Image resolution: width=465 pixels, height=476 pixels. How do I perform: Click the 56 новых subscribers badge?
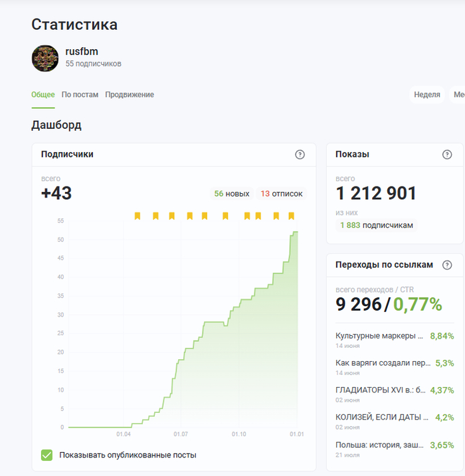[231, 194]
